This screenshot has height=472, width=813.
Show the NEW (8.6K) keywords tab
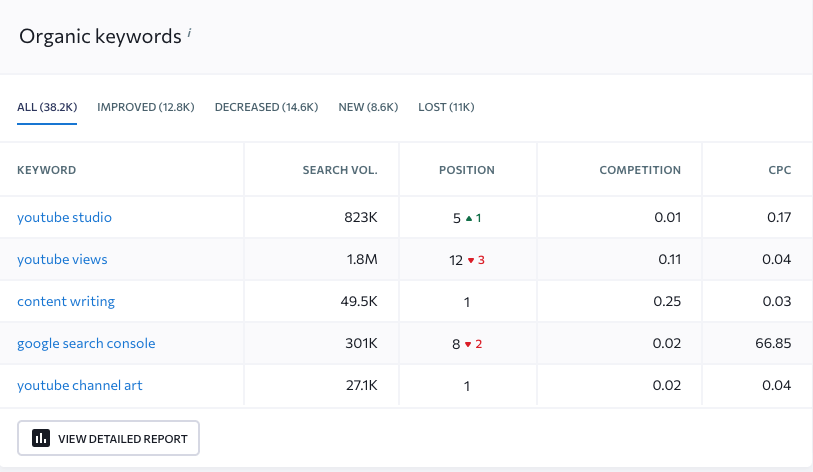[368, 107]
